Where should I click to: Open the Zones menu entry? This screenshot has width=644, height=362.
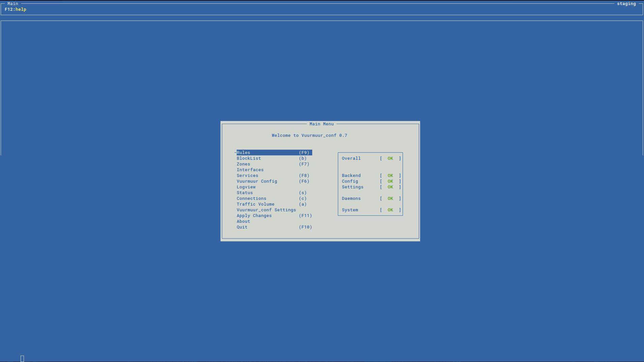point(274,164)
